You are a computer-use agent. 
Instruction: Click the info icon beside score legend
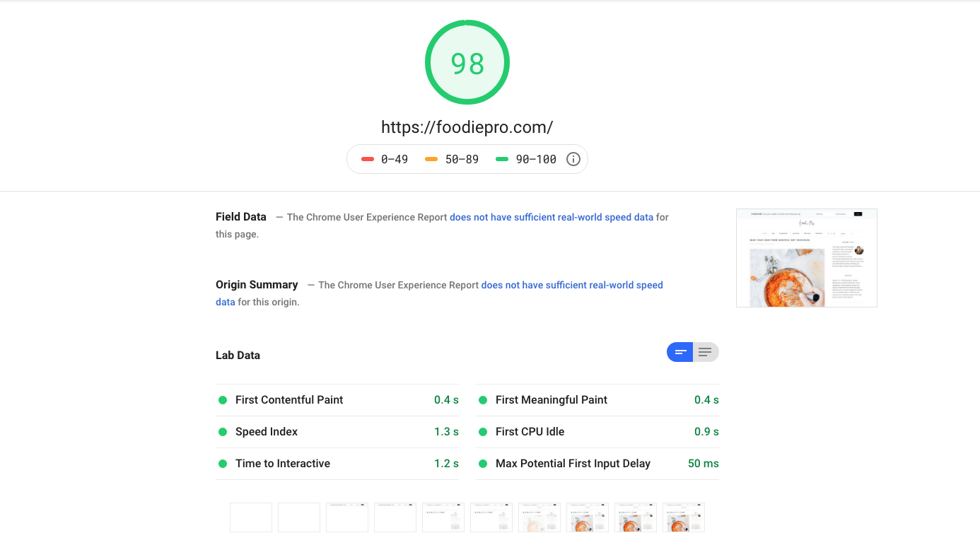tap(573, 159)
